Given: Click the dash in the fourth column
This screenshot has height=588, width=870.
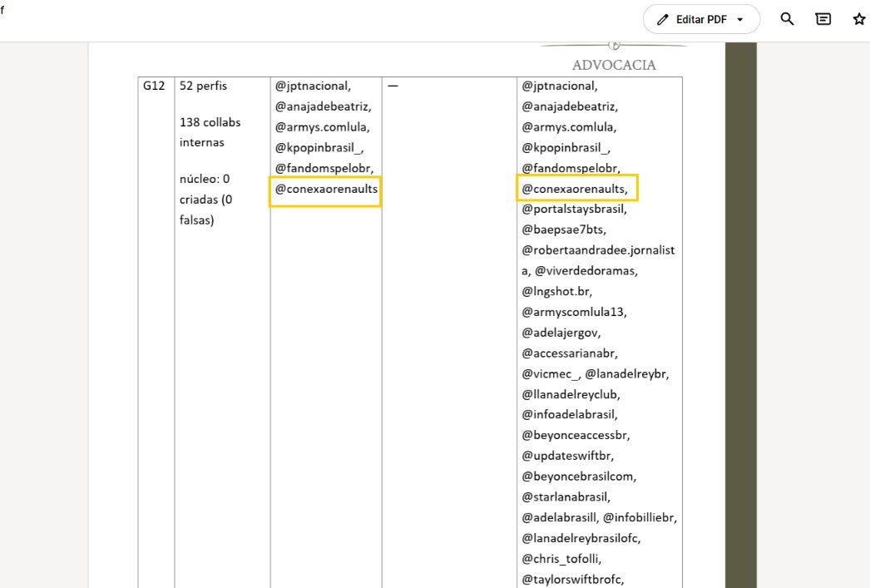Looking at the screenshot, I should tap(393, 86).
